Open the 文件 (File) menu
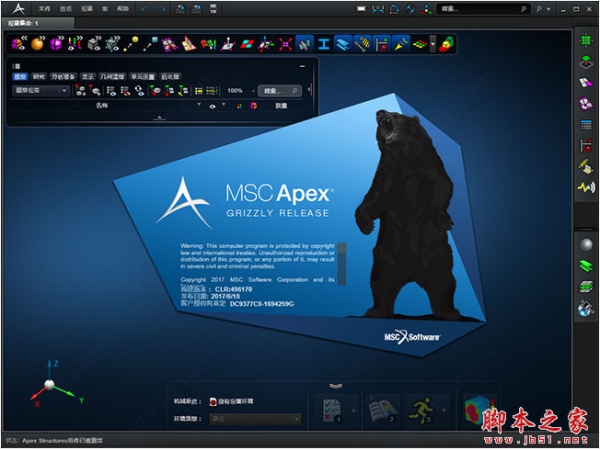The height and width of the screenshot is (450, 600). coord(44,8)
